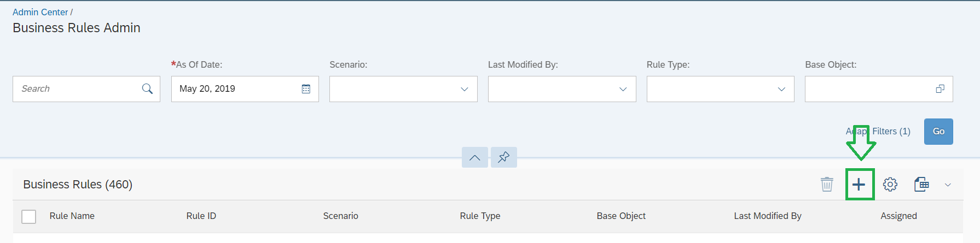The width and height of the screenshot is (980, 243).
Task: Open the calendar picker for As Of Date
Action: click(x=306, y=88)
